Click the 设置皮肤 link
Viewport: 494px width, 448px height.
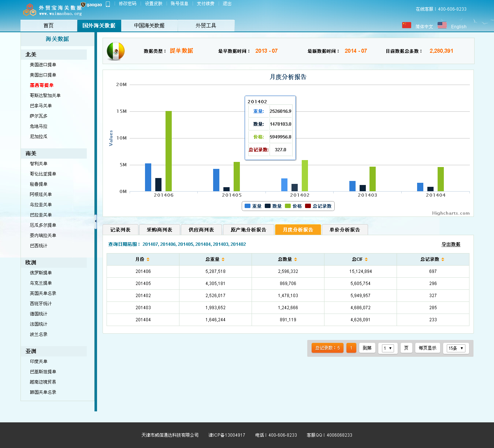click(x=153, y=4)
